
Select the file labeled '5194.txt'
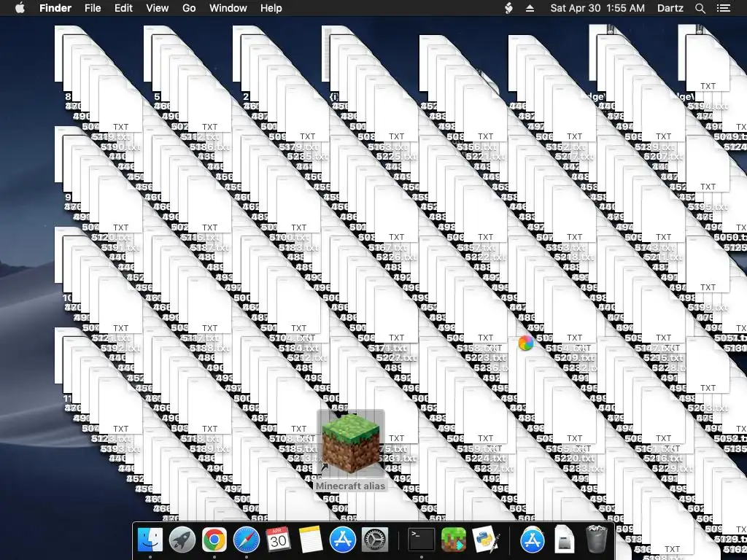click(x=708, y=106)
